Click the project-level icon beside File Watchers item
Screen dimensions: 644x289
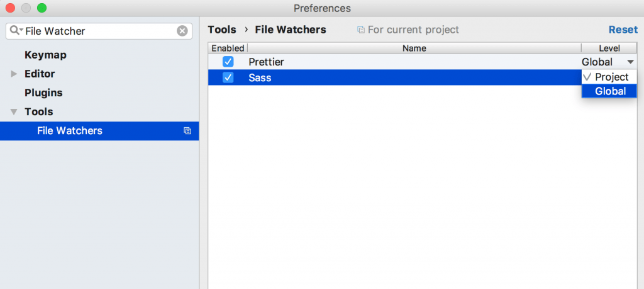[187, 131]
